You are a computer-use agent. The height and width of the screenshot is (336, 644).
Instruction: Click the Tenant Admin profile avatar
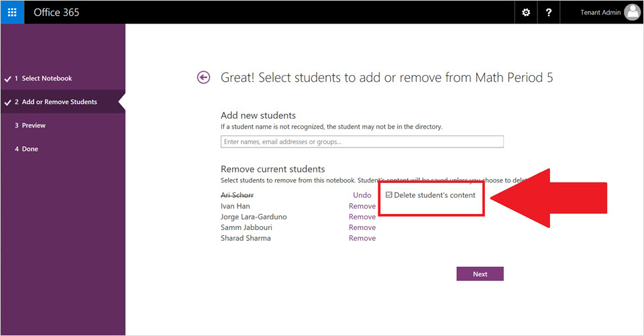[632, 12]
